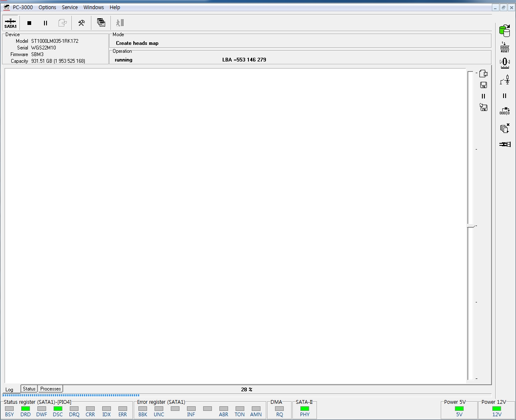Click the greyed-out exit icon in toolbar

click(x=120, y=23)
